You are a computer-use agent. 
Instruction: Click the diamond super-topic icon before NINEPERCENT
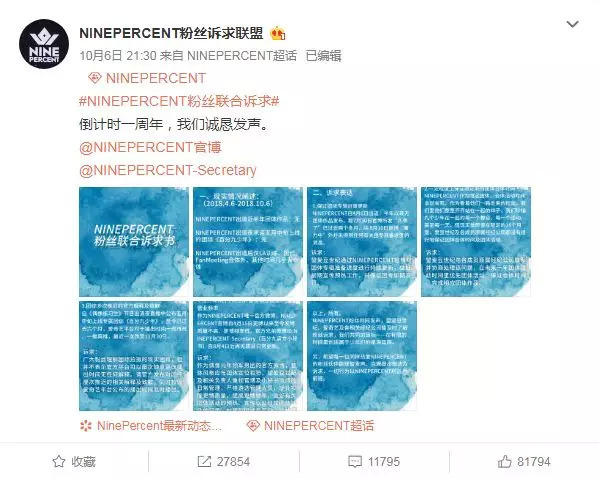pos(94,78)
